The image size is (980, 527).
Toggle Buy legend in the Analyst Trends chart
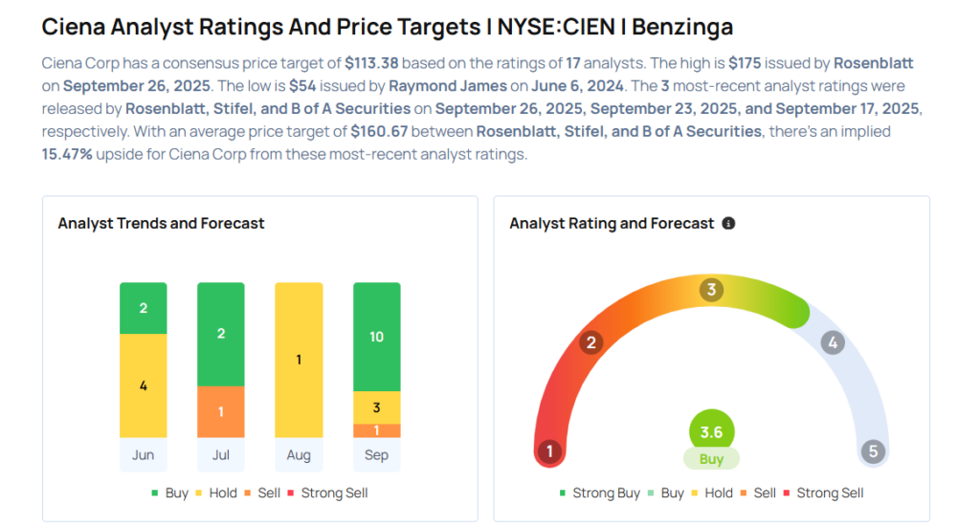click(x=170, y=493)
